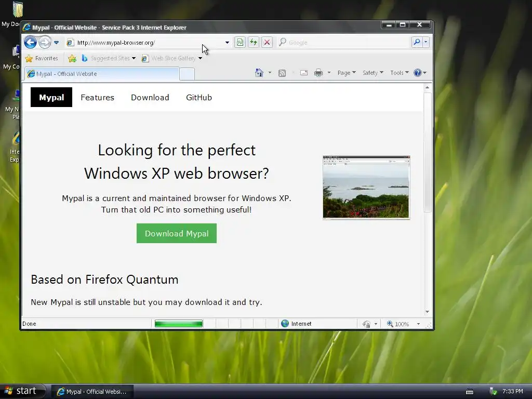
Task: Open the Print options dropdown arrow
Action: (x=329, y=73)
